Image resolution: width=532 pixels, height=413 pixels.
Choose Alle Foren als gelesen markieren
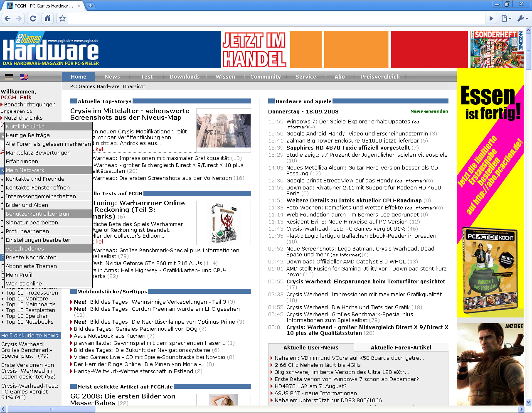pyautogui.click(x=48, y=144)
